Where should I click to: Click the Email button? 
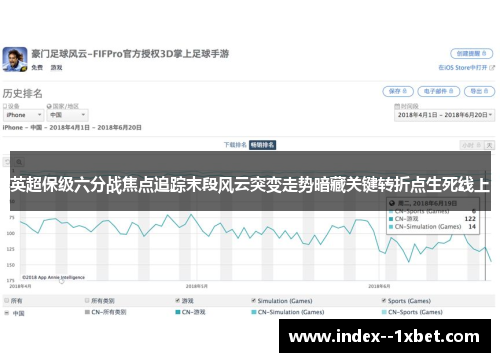[438, 91]
